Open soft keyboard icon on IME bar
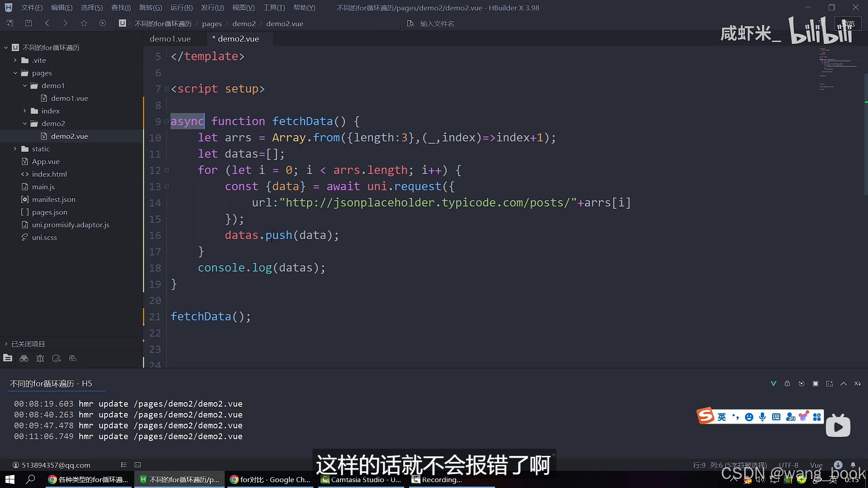 (776, 417)
